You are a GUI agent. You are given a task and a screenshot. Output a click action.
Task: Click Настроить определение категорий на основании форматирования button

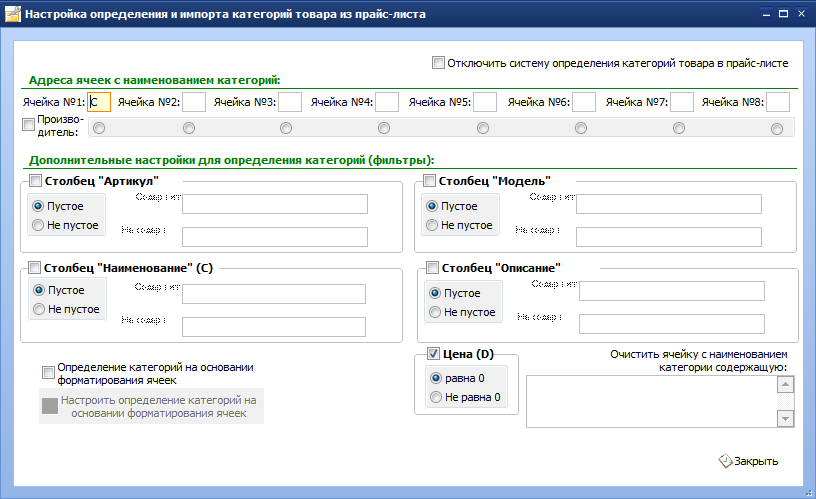pos(151,406)
